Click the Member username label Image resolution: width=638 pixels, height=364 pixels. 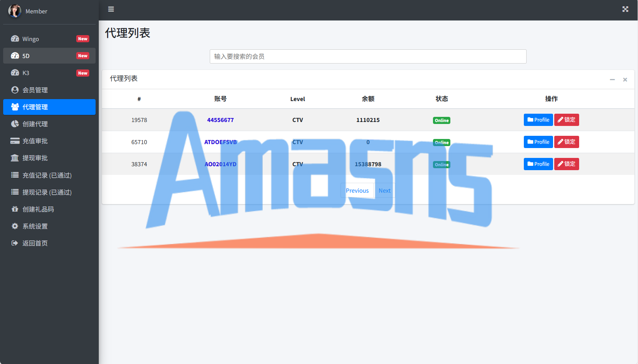click(x=36, y=11)
